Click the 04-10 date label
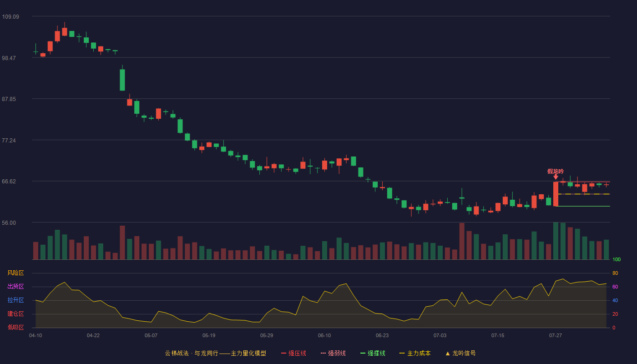637x364 pixels. (35, 335)
